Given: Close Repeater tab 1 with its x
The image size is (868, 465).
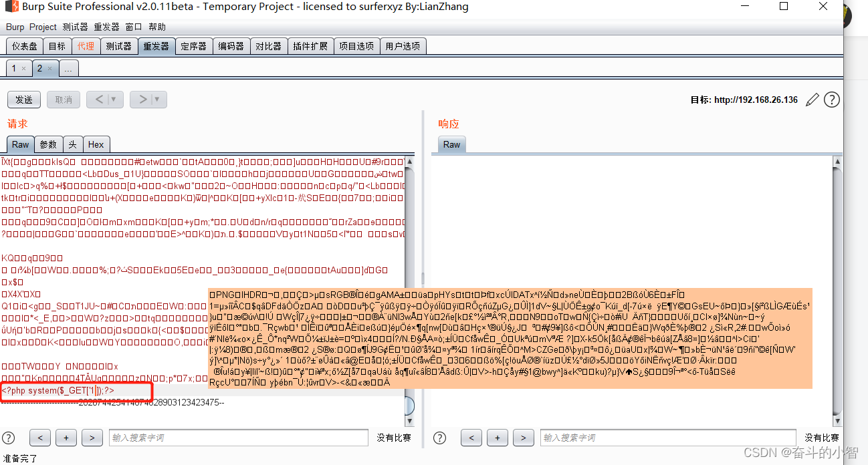Looking at the screenshot, I should pos(23,69).
